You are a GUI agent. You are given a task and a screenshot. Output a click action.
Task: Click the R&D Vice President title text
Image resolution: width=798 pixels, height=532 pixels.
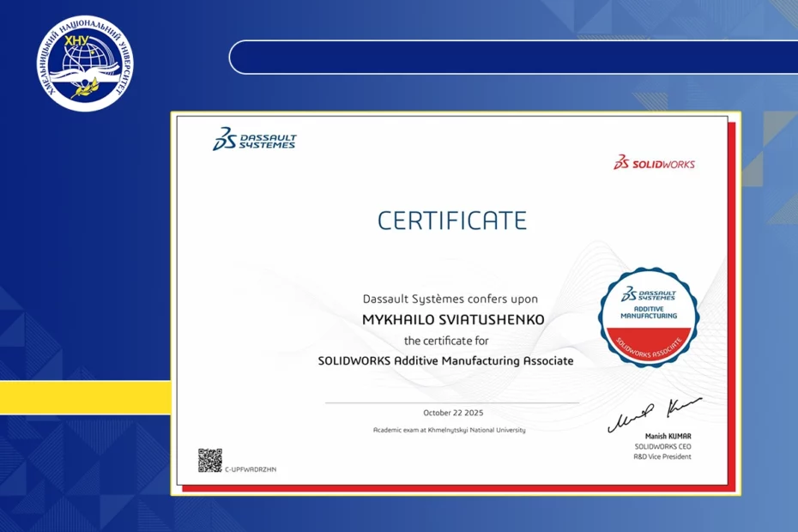(x=661, y=456)
